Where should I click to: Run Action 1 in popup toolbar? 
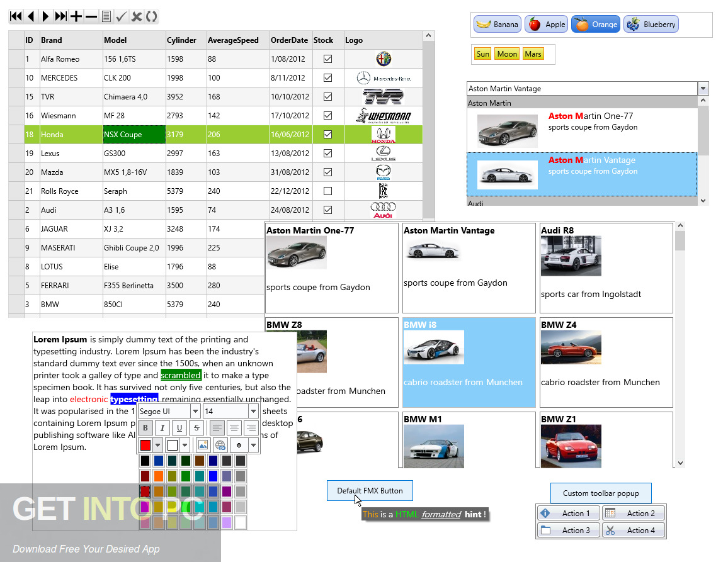[x=568, y=514]
